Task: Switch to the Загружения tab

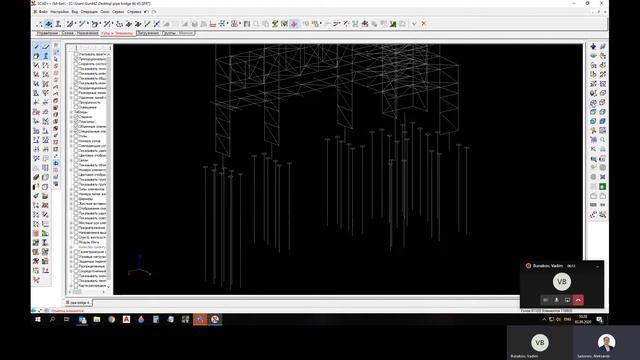Action: coord(148,33)
